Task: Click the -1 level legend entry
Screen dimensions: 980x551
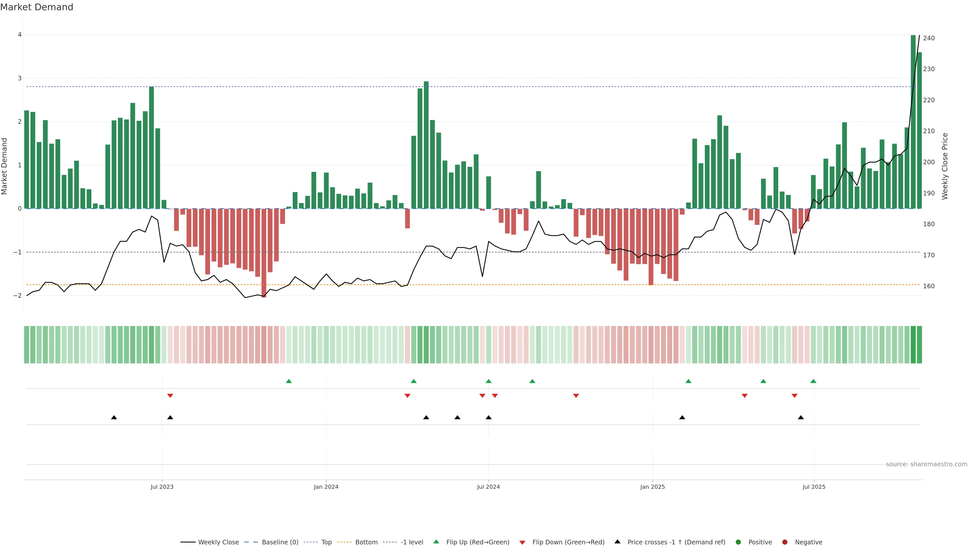Action: click(412, 542)
